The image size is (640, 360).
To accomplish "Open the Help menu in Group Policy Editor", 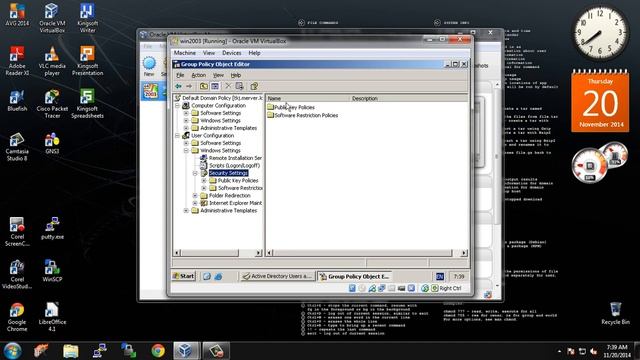I will pos(236,75).
